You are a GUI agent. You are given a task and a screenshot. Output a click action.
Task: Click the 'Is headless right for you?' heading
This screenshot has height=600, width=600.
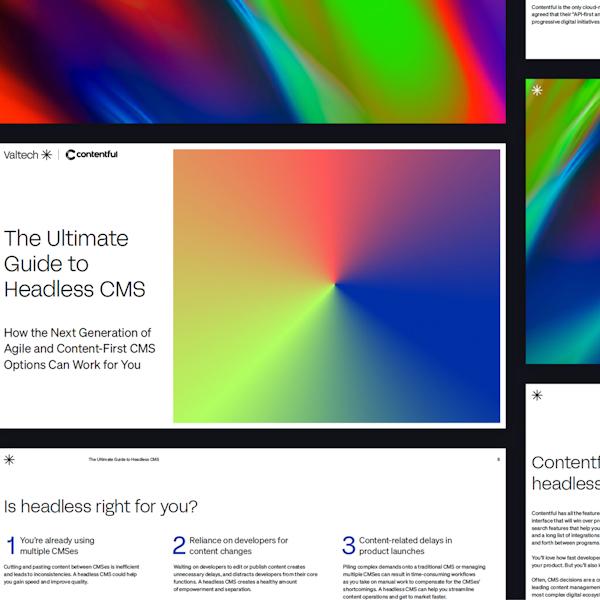coord(101,506)
